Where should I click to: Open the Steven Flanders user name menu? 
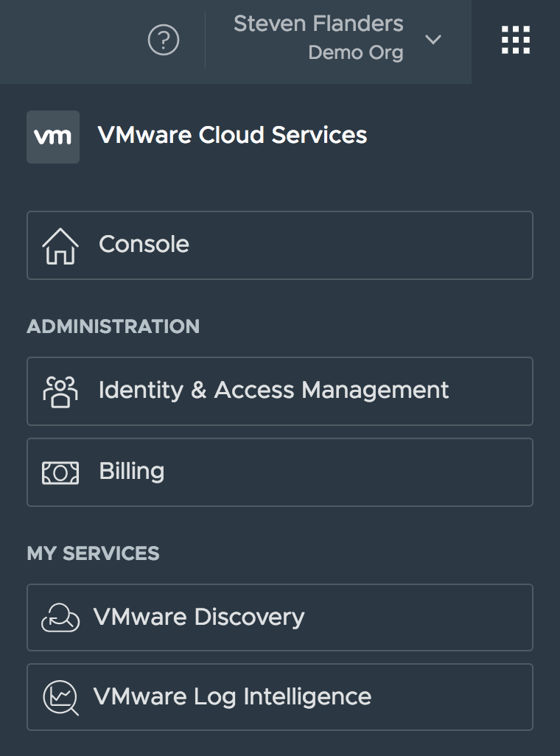pos(318,24)
